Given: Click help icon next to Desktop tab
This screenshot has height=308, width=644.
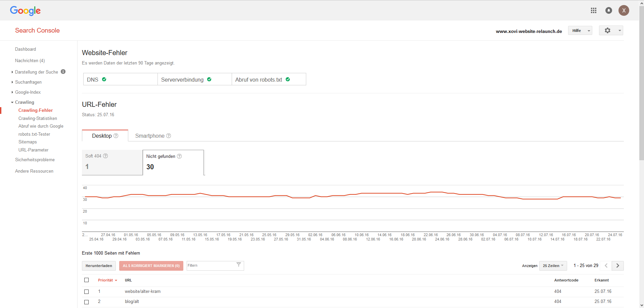Looking at the screenshot, I should [116, 136].
